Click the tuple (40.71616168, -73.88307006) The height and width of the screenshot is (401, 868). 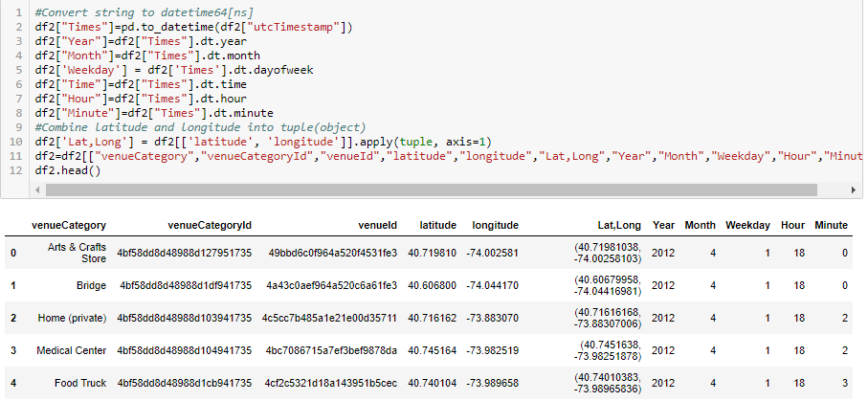608,319
